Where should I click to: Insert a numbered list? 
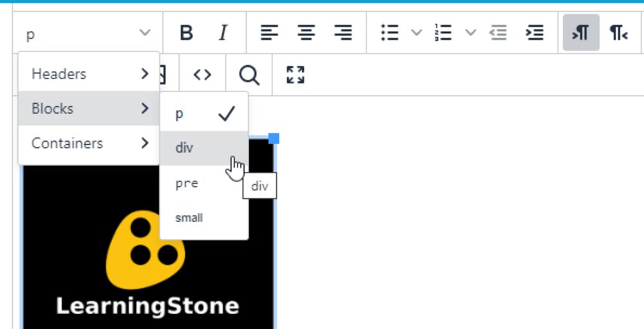tap(444, 33)
